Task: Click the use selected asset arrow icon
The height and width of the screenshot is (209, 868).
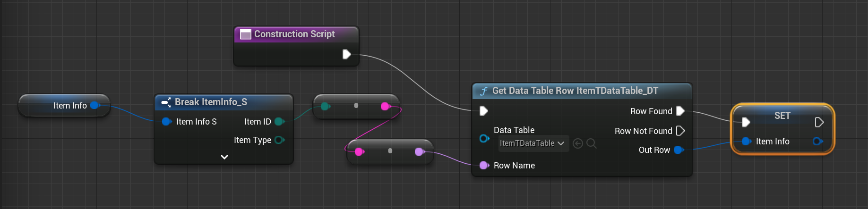Action: (x=577, y=143)
